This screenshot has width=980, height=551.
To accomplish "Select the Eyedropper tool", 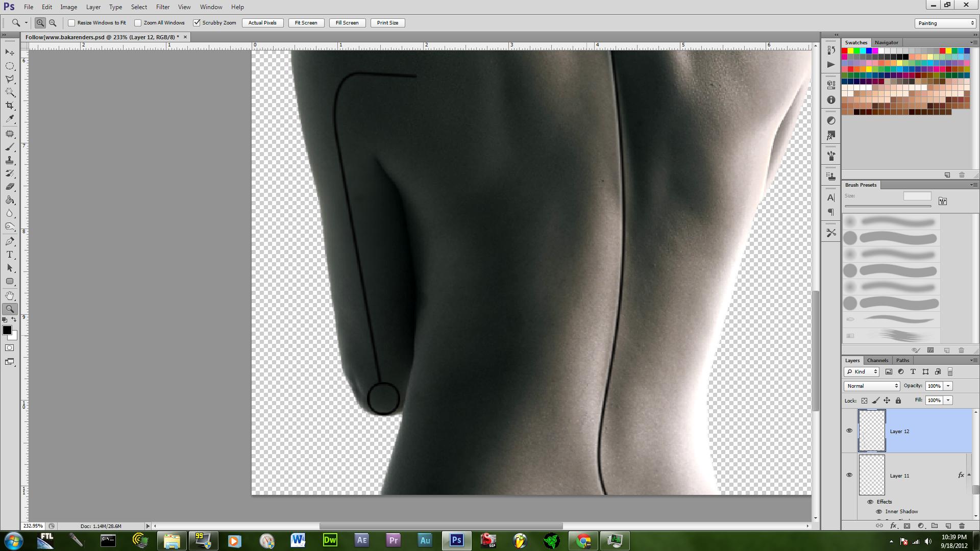I will [10, 119].
